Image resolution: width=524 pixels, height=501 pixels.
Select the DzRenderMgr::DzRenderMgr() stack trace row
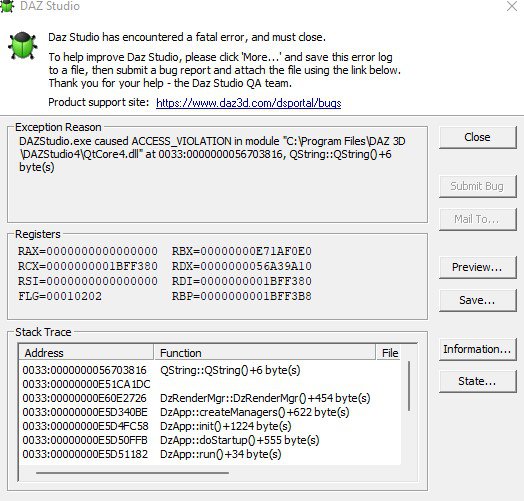pyautogui.click(x=210, y=398)
